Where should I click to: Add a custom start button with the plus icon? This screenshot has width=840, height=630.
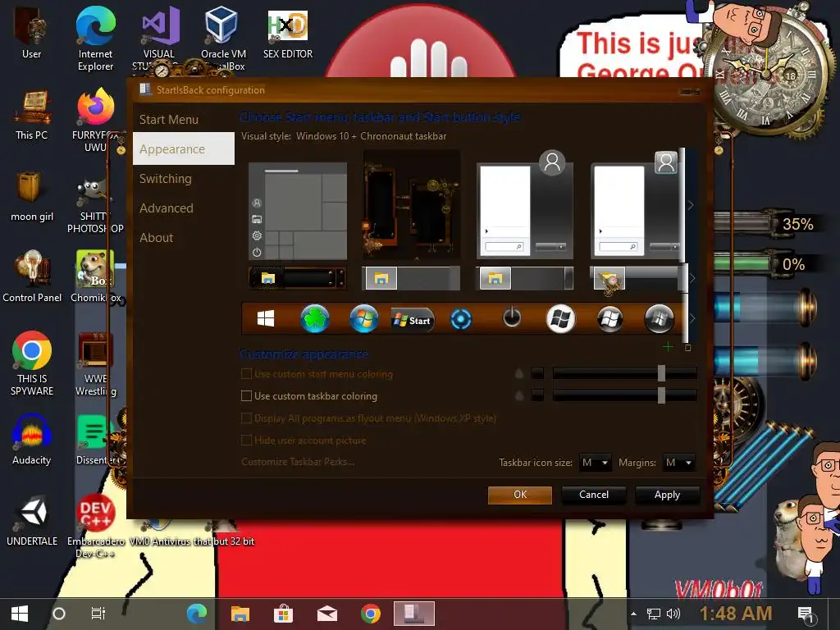pos(668,347)
